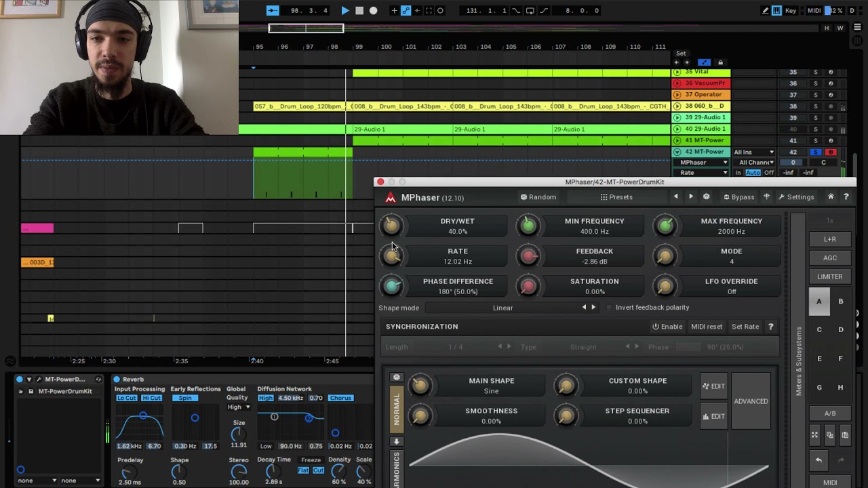Click the transport stop button
868x488 pixels.
[359, 10]
